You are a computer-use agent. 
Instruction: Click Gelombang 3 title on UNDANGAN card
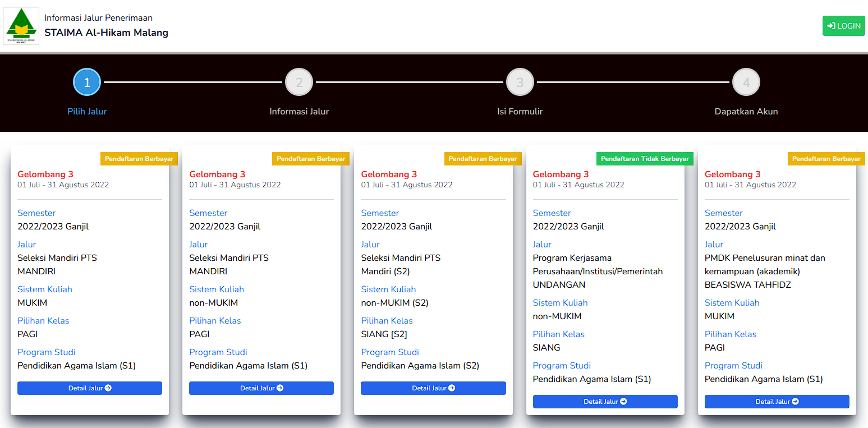[x=561, y=174]
